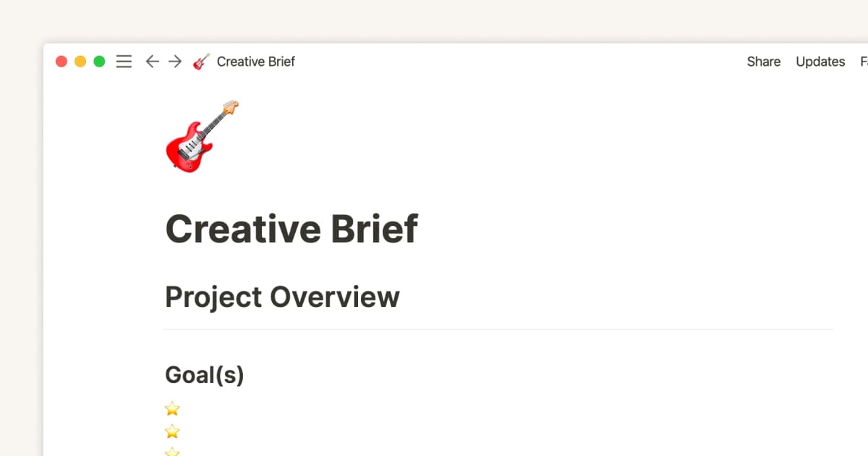Click the partially visible Favorites option
868x456 pixels.
[863, 62]
